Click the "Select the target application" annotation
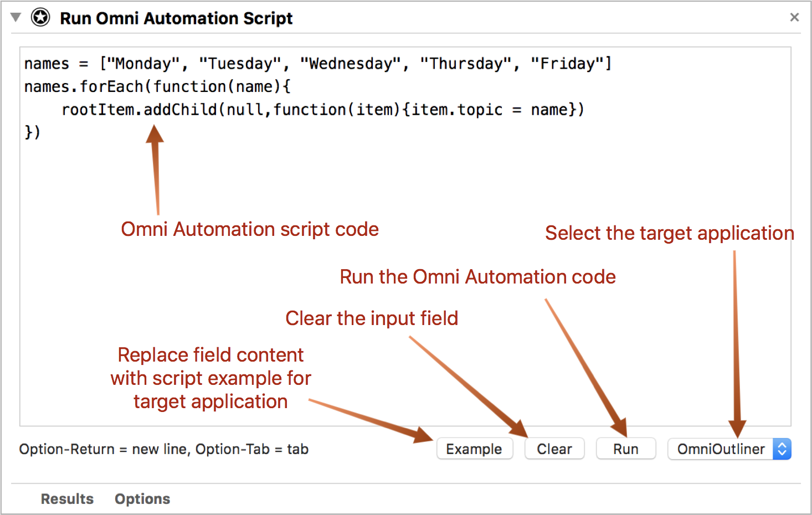The image size is (812, 515). pyautogui.click(x=669, y=233)
